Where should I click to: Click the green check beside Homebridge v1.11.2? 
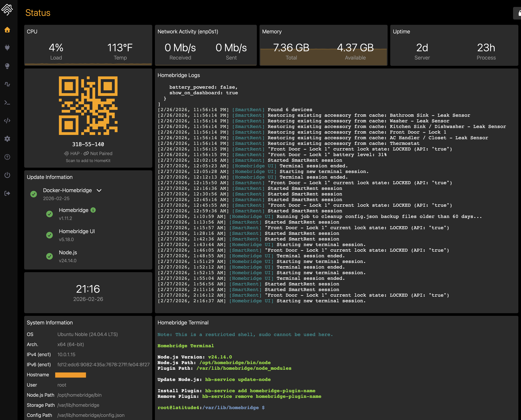(49, 214)
